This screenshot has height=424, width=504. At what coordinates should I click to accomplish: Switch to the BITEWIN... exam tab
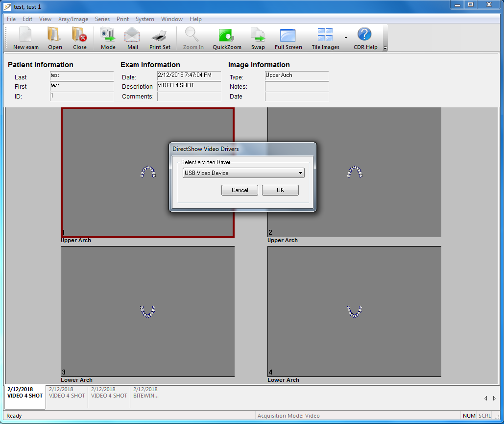point(146,393)
